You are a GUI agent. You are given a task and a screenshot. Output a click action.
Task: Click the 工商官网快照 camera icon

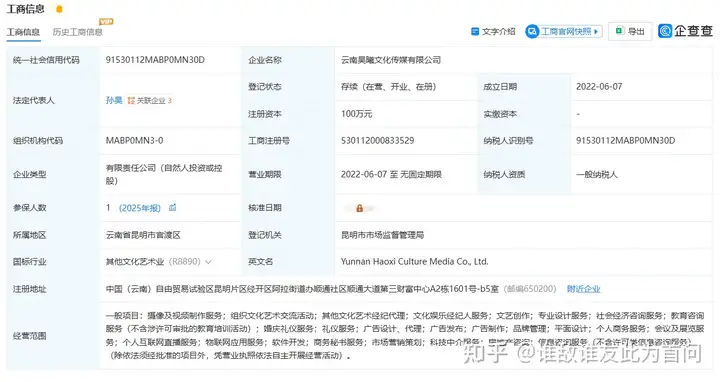click(x=532, y=31)
